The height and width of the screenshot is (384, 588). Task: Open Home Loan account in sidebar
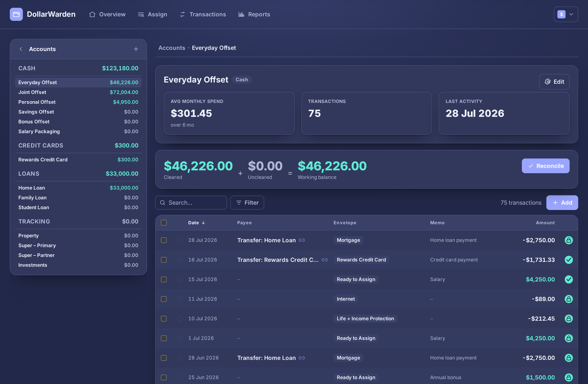78,188
